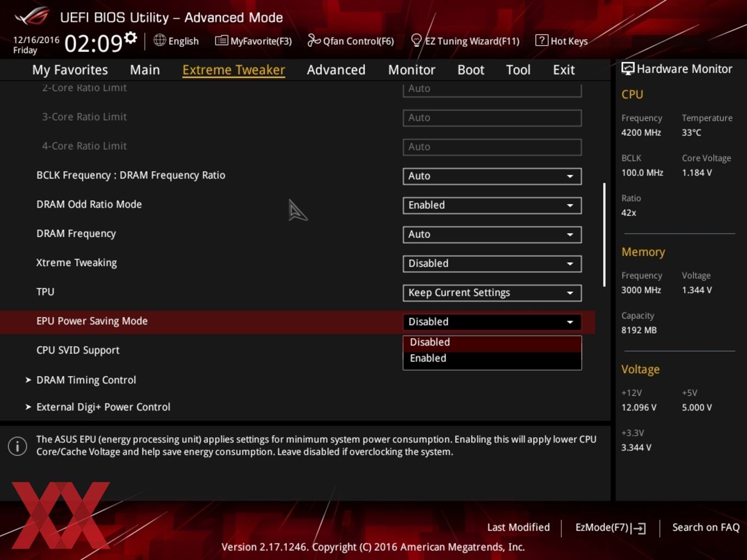Screen dimensions: 747x560
Task: Open the TPU dropdown
Action: [492, 293]
